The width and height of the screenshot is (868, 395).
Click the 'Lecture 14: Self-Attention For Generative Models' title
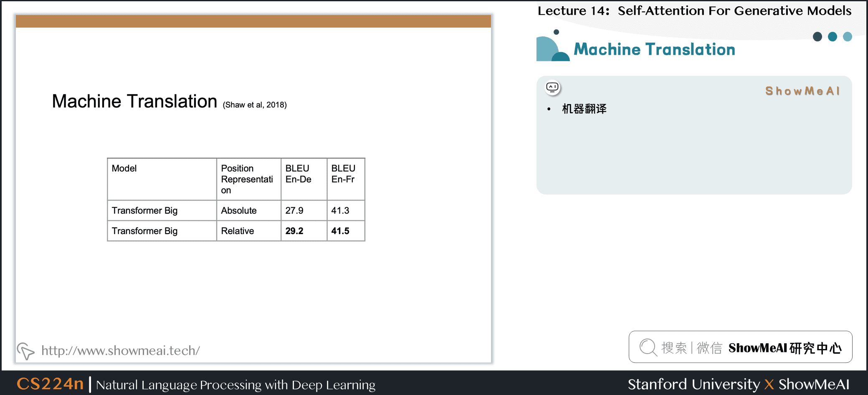coord(694,10)
